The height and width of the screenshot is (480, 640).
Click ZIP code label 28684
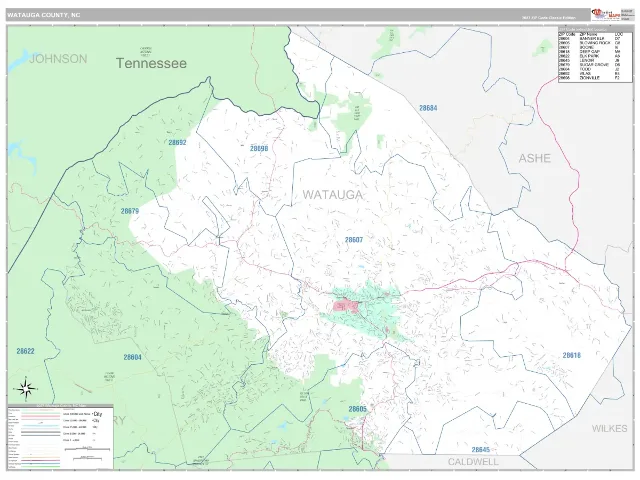428,108
